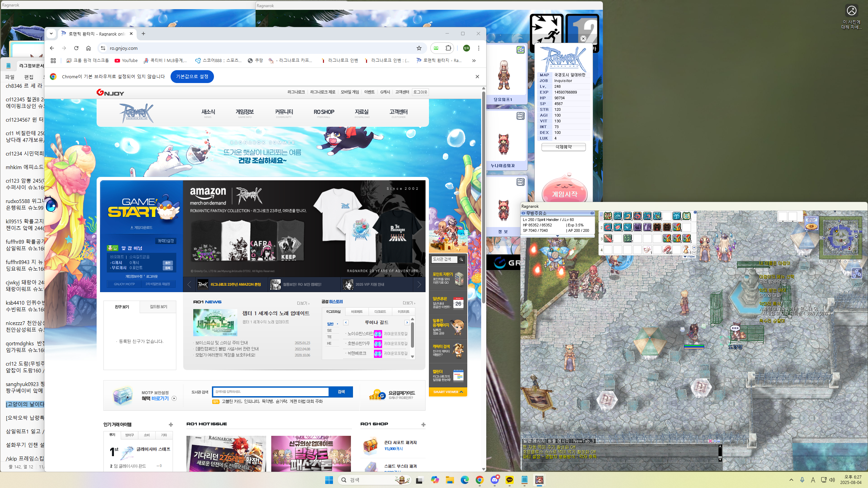
Task: Expand hidden bookmarks chevron
Action: pos(474,61)
